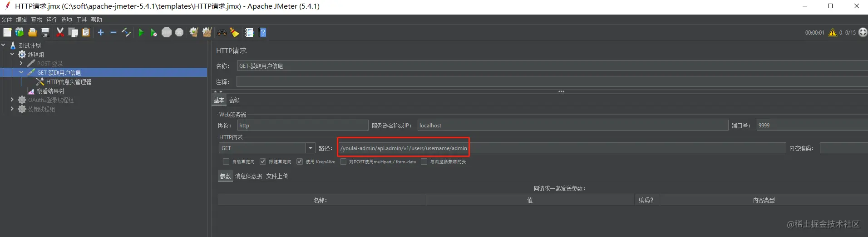Enable the browser-compatible headers checkbox

(424, 161)
